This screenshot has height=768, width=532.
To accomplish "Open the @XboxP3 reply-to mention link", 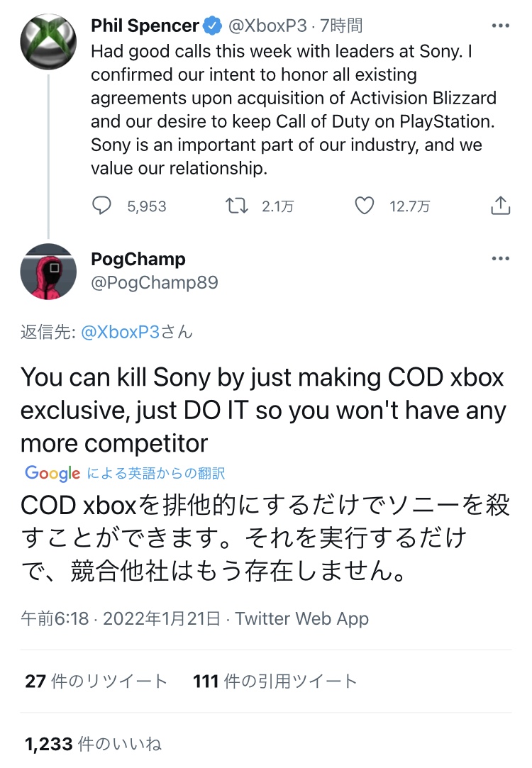I will pos(120,333).
